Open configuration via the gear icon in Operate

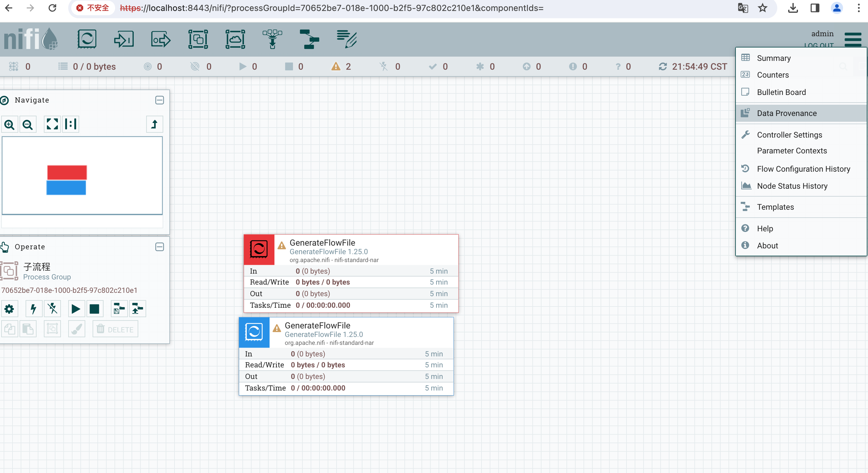(9, 309)
